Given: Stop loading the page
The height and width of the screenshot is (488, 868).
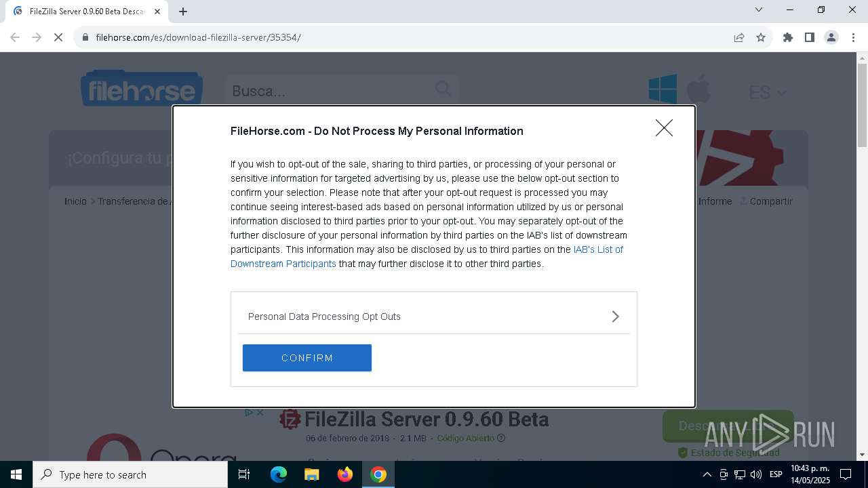Looking at the screenshot, I should (58, 37).
